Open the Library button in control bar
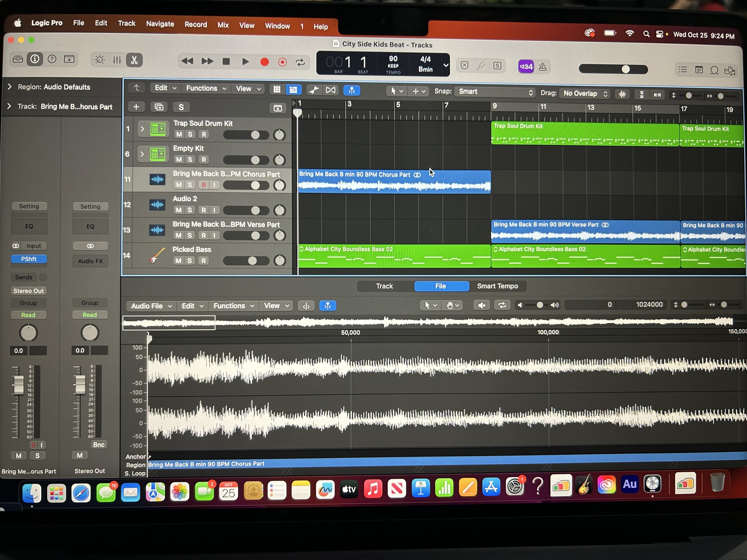747x560 pixels. coord(18,60)
